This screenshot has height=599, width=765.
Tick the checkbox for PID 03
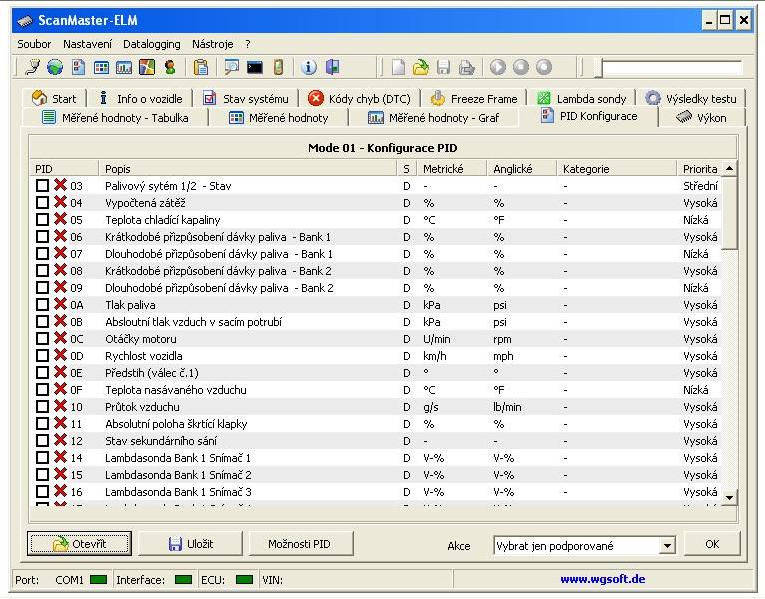click(x=42, y=185)
